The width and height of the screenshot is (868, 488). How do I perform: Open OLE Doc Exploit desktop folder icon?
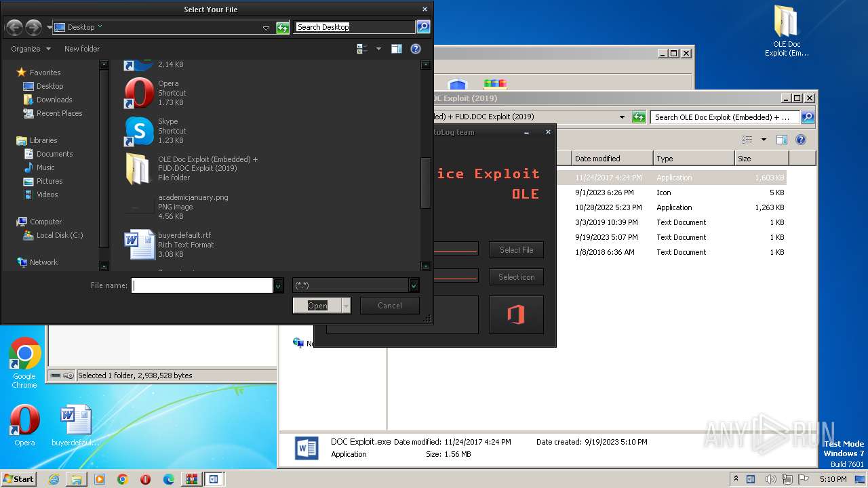tap(787, 31)
